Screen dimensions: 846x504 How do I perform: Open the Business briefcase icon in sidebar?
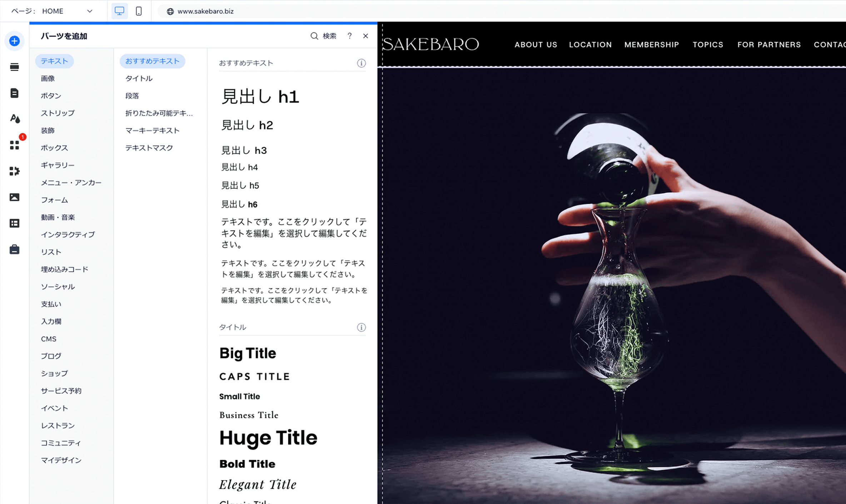[14, 249]
